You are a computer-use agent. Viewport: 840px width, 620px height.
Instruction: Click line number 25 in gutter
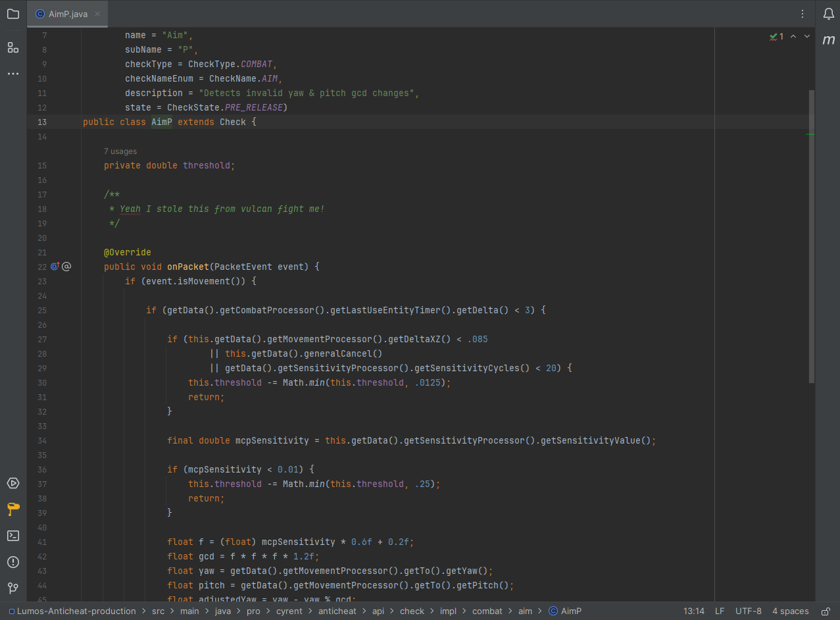[42, 311]
